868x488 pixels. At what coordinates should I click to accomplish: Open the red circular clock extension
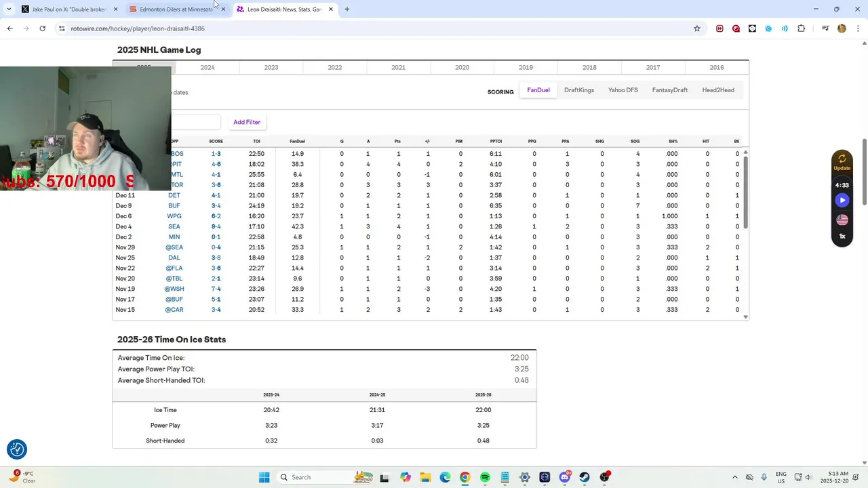coord(736,28)
